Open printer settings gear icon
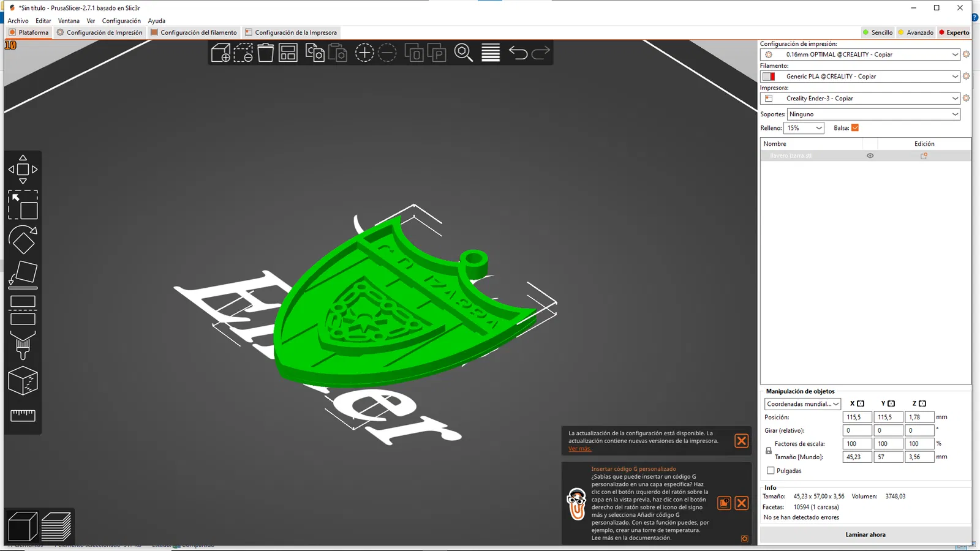Screen dimensions: 980x551 click(966, 99)
